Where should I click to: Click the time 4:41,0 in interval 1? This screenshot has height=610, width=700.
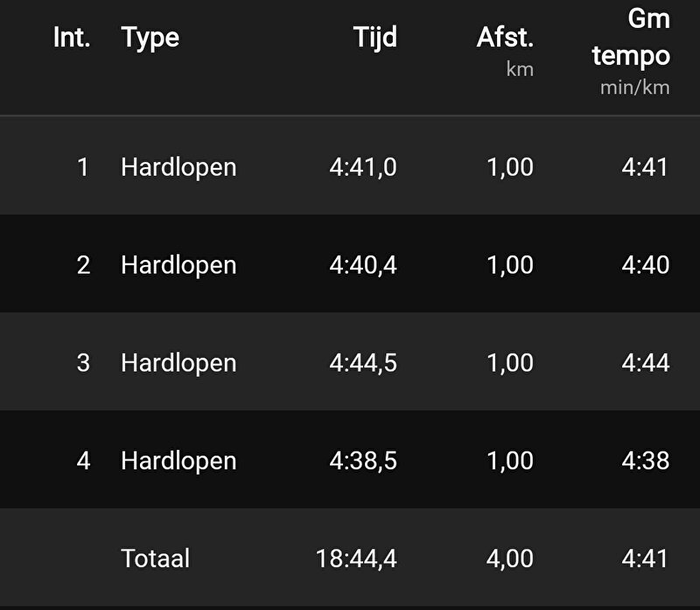363,166
